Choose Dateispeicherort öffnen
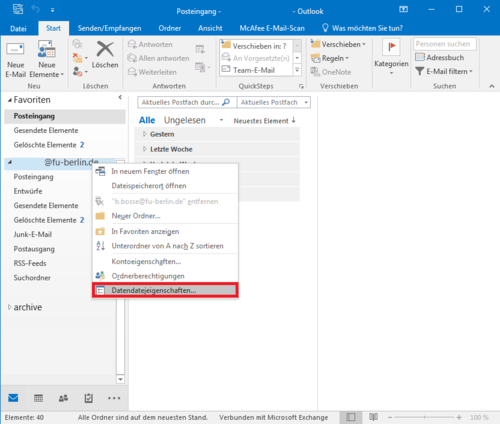Screen dimensions: 500x424 point(165,186)
